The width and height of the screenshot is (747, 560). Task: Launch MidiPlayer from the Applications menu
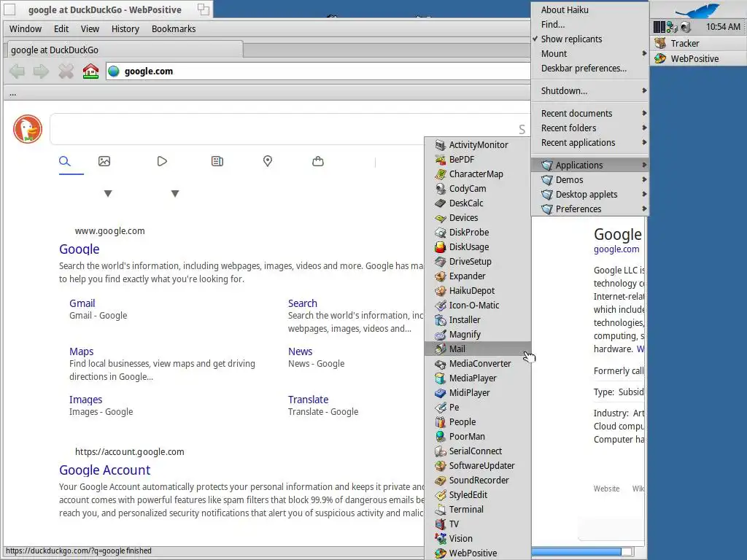(x=477, y=393)
